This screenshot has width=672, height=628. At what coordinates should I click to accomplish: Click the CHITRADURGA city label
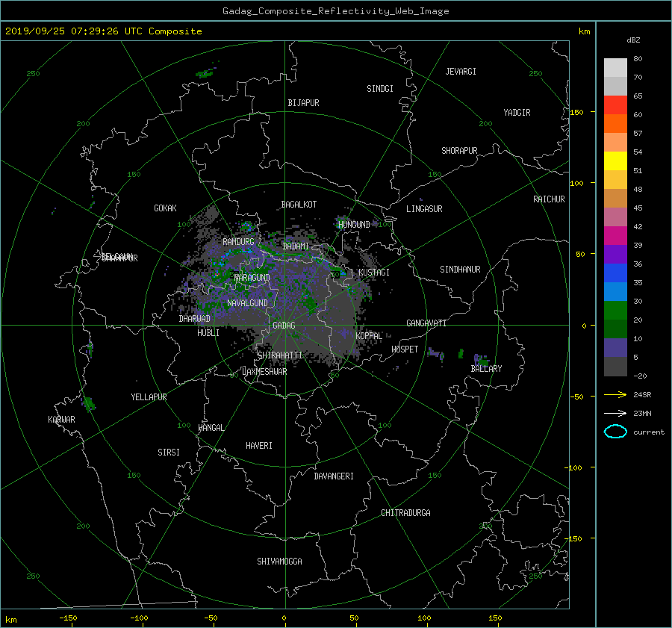[405, 513]
